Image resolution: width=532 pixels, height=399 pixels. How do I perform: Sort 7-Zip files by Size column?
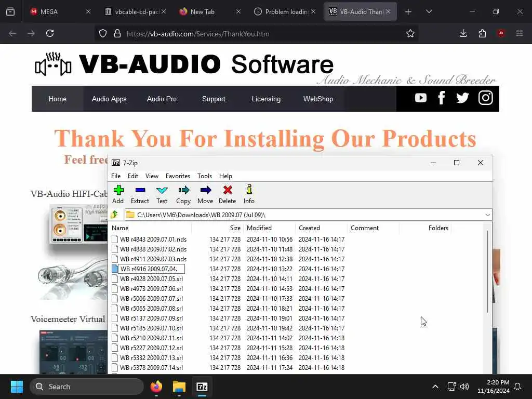pyautogui.click(x=217, y=228)
